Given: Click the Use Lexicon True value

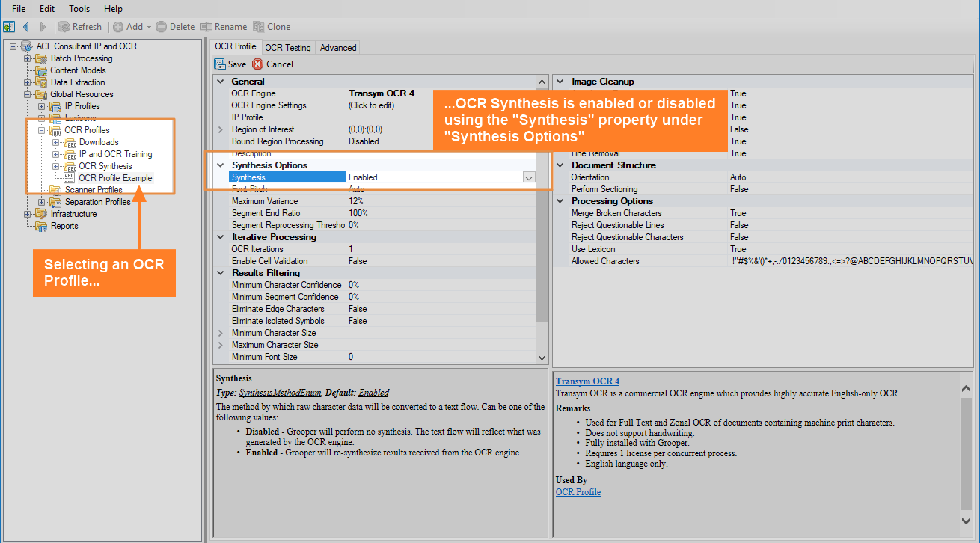Looking at the screenshot, I should (851, 249).
